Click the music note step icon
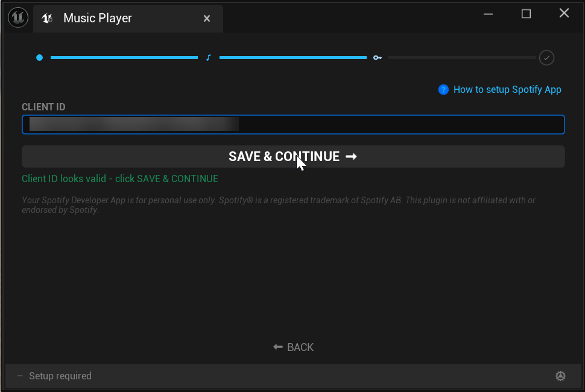This screenshot has height=392, width=585. [x=209, y=57]
